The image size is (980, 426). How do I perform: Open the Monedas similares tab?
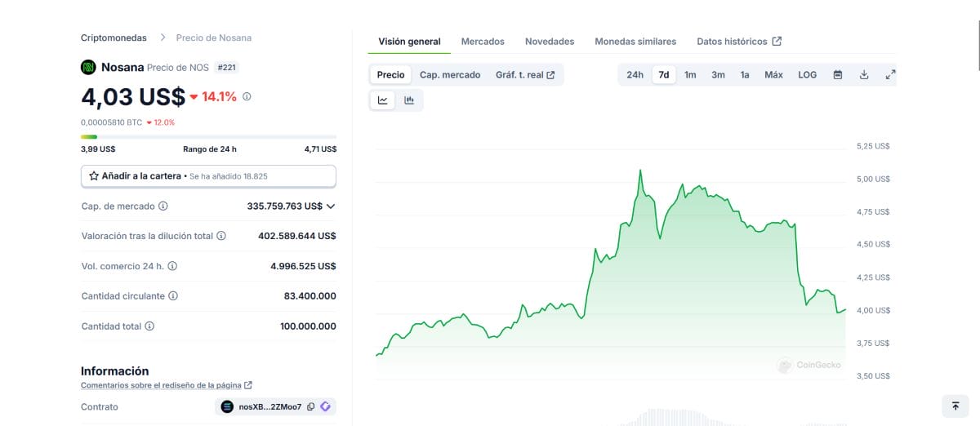coord(635,42)
